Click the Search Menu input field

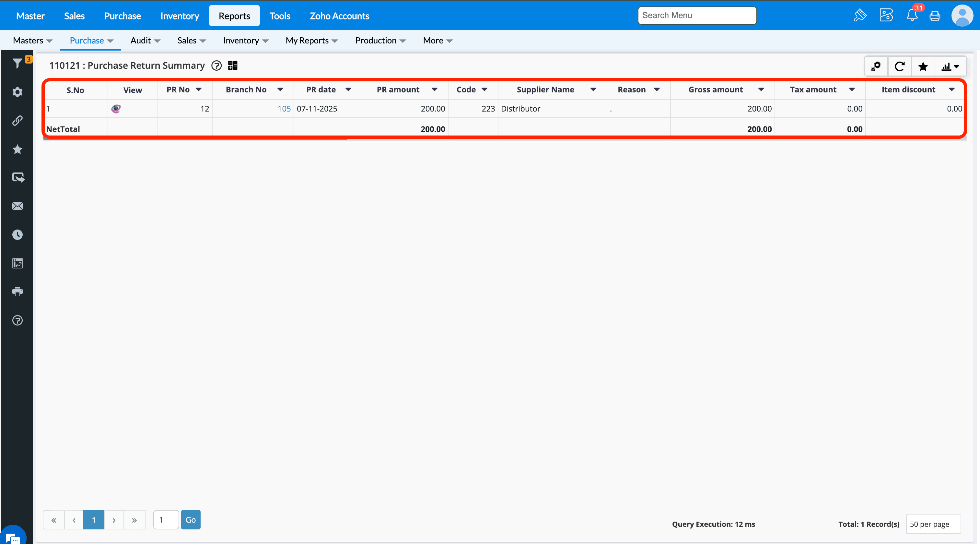(x=696, y=16)
